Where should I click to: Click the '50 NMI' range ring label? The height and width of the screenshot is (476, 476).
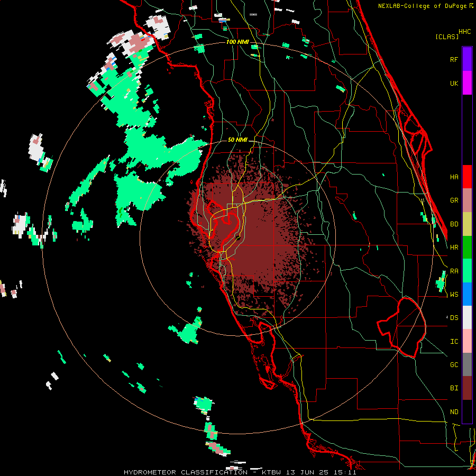tap(237, 140)
